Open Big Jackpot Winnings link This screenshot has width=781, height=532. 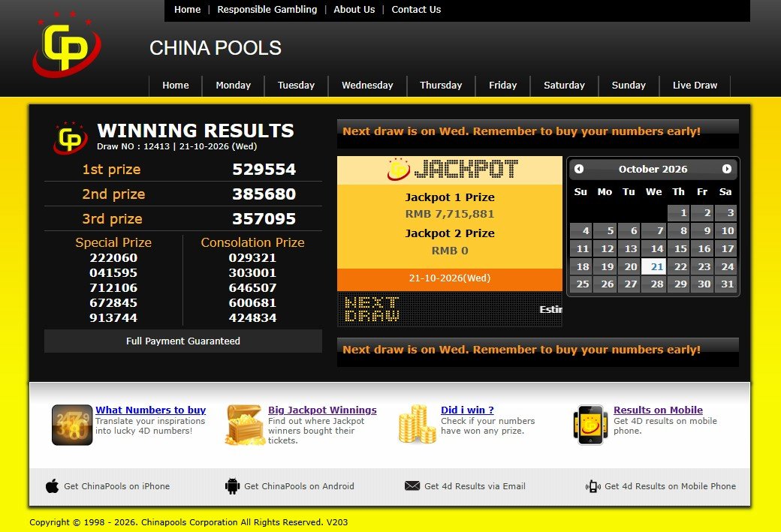click(322, 410)
